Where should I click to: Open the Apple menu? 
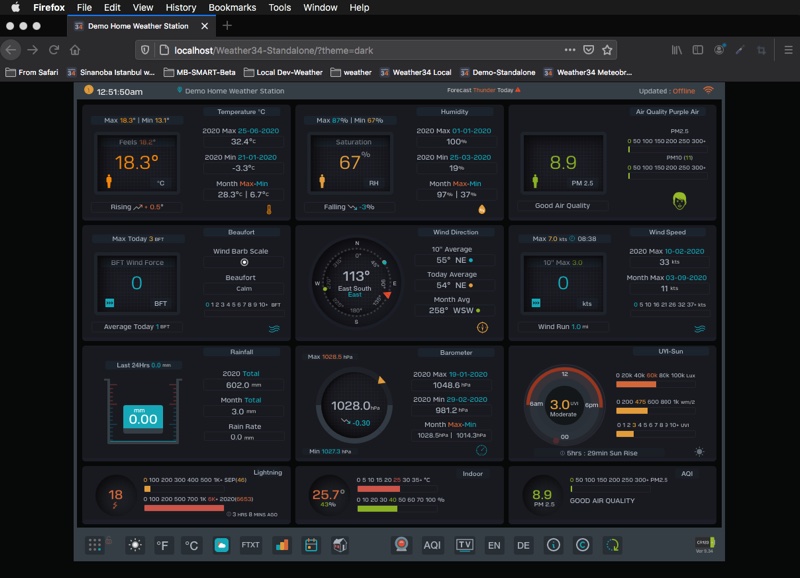click(x=15, y=8)
